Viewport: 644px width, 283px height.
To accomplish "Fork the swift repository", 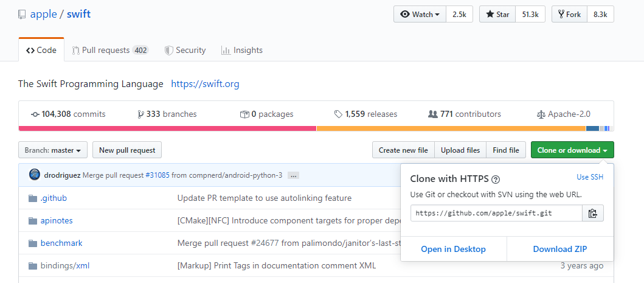I will click(569, 15).
